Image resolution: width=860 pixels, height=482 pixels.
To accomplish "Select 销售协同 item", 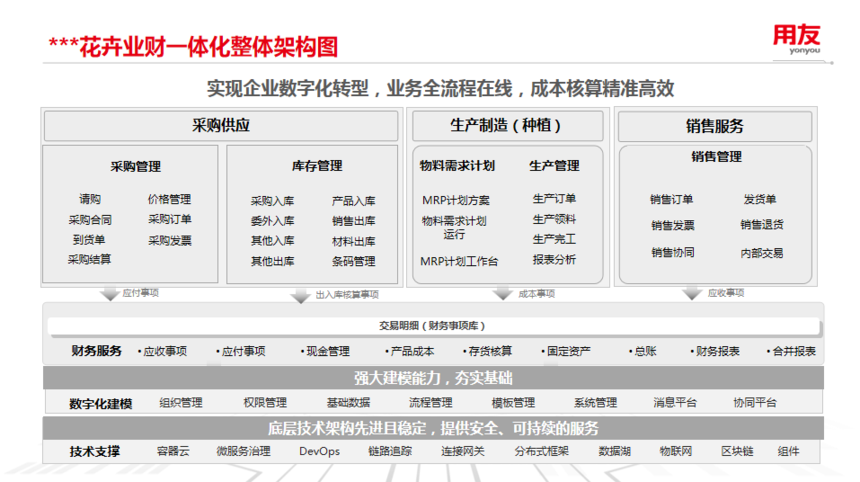I will click(673, 252).
